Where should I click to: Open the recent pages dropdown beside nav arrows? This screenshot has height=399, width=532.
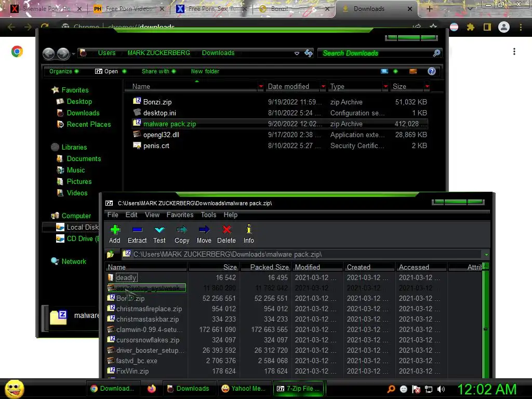[x=73, y=54]
